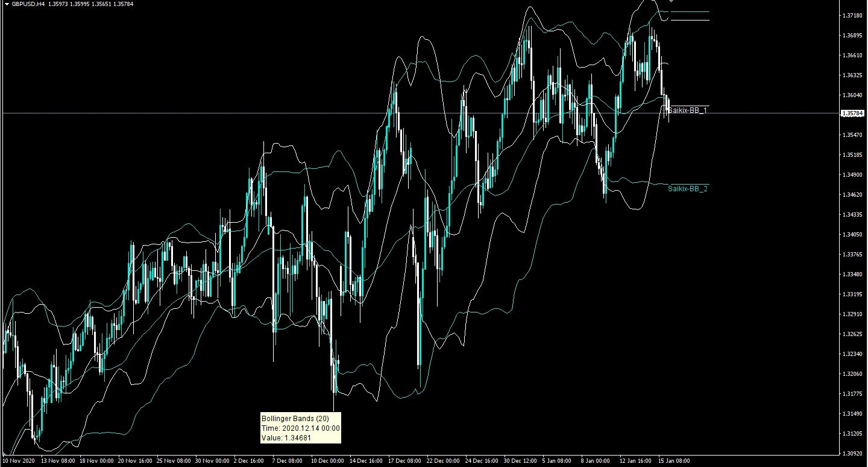Image resolution: width=868 pixels, height=467 pixels.
Task: Click the gray chart shift marker triangle
Action: click(x=671, y=2)
